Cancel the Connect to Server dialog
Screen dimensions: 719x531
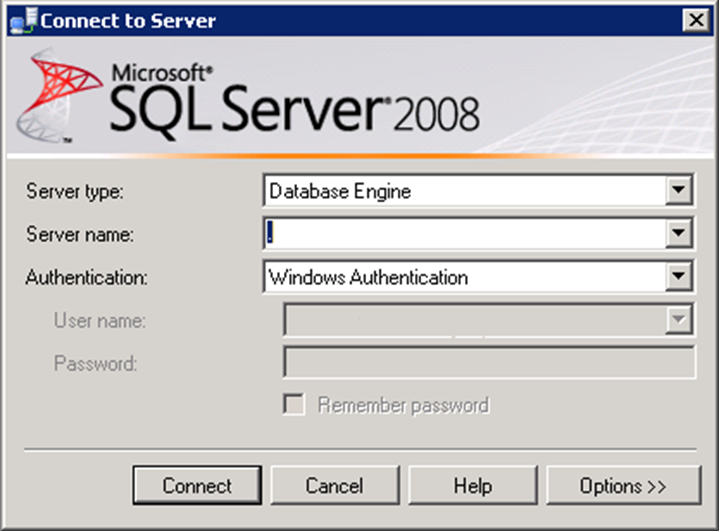(x=335, y=486)
